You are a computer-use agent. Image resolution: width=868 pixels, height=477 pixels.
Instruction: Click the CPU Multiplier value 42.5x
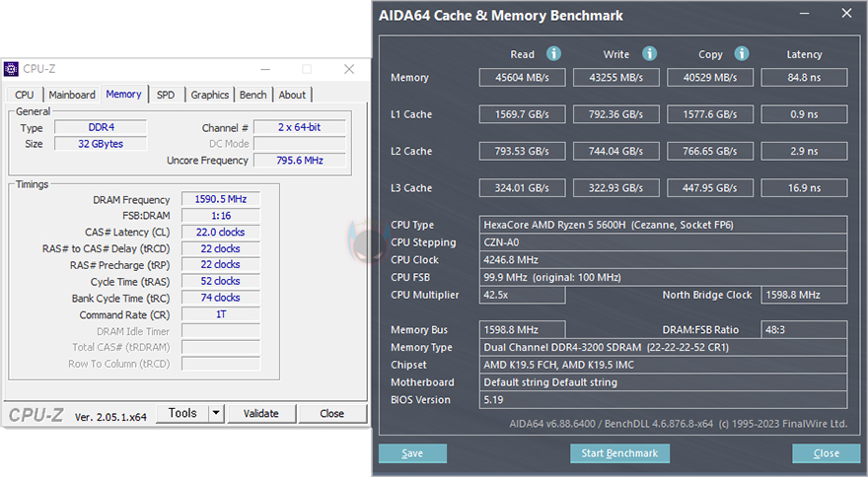[x=522, y=295]
